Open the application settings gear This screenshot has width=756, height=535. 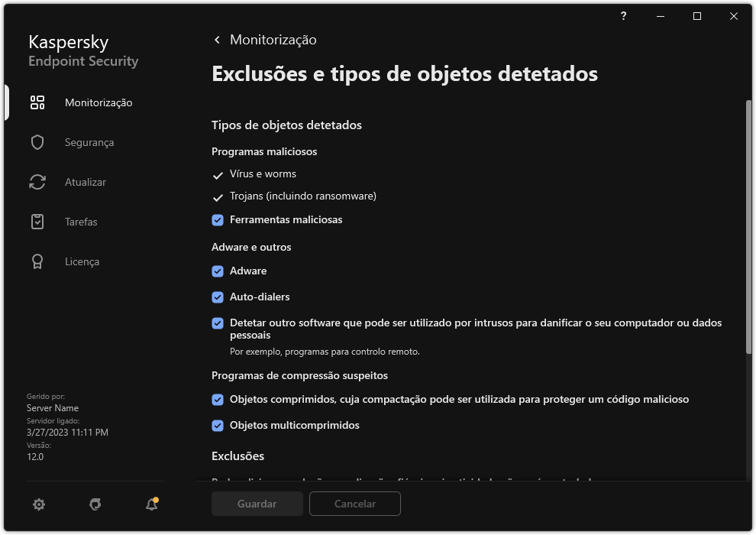click(x=38, y=504)
